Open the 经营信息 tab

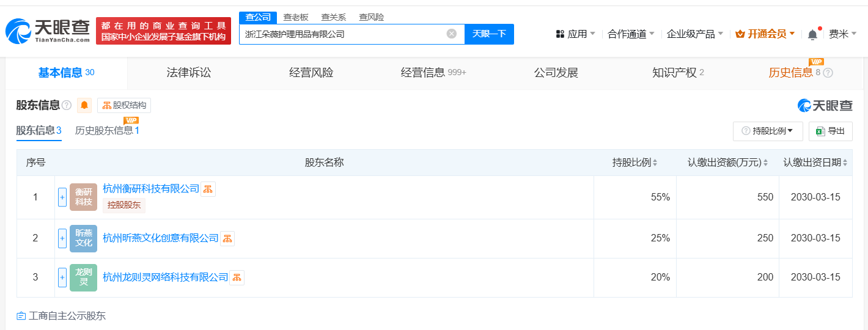point(433,73)
